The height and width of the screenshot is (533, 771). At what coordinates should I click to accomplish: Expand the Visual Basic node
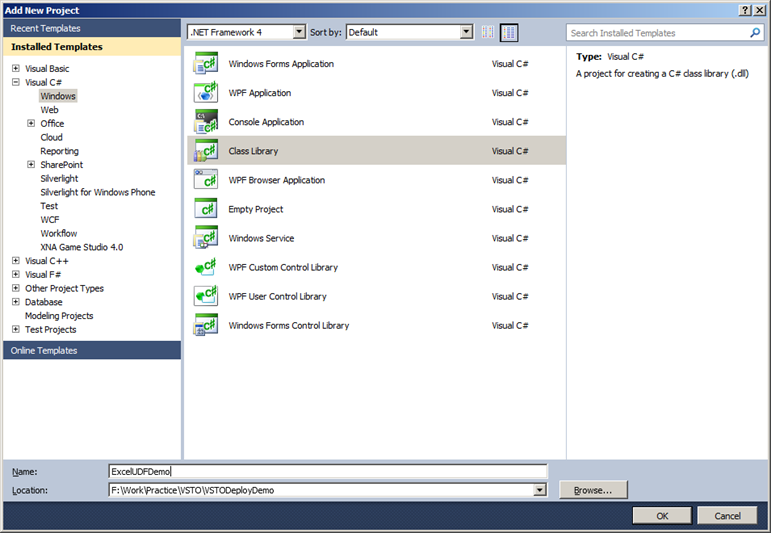click(x=16, y=68)
